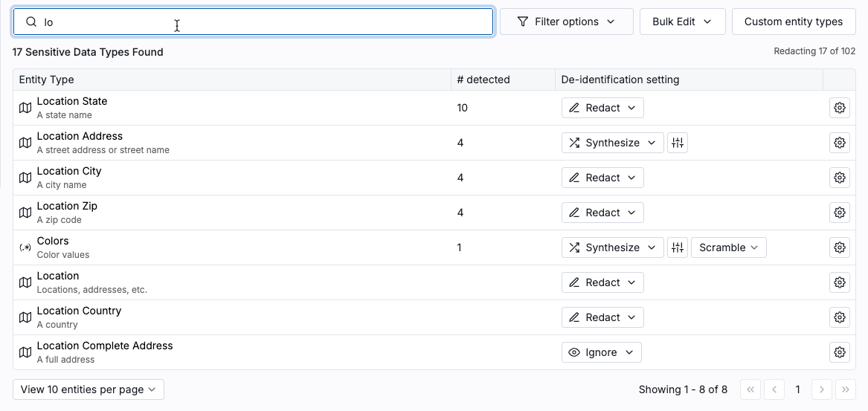Click the map icon beside Location City

[25, 178]
